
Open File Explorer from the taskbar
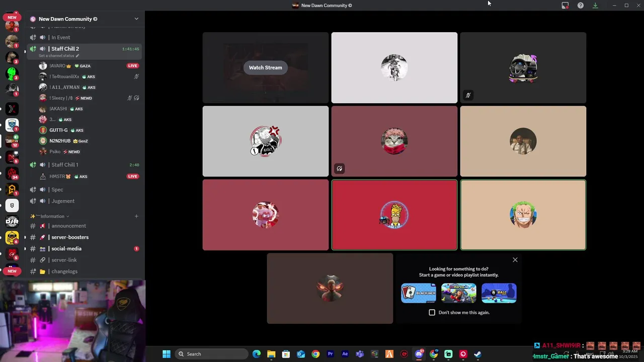pos(271,354)
